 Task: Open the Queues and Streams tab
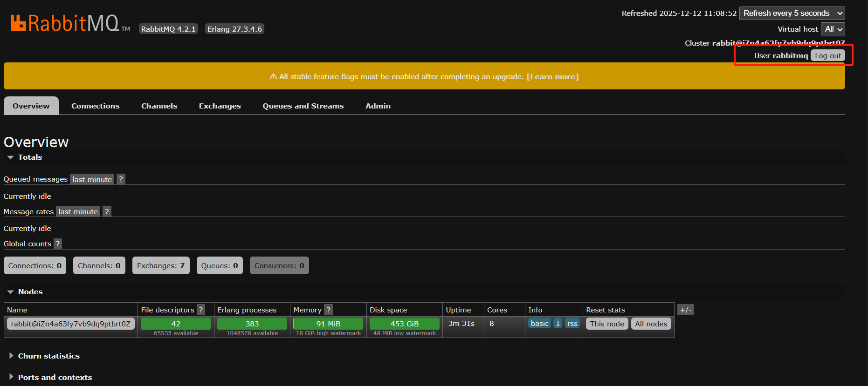click(303, 106)
